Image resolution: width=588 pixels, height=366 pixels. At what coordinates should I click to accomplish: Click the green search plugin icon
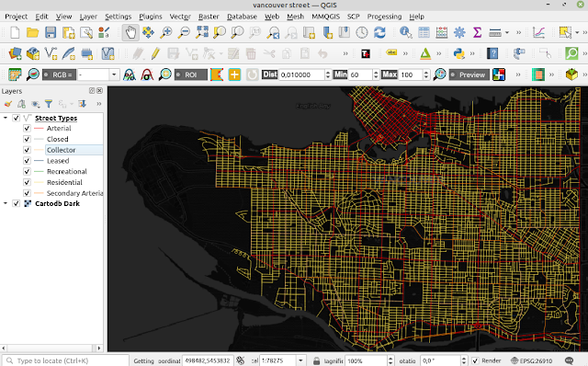tap(571, 53)
